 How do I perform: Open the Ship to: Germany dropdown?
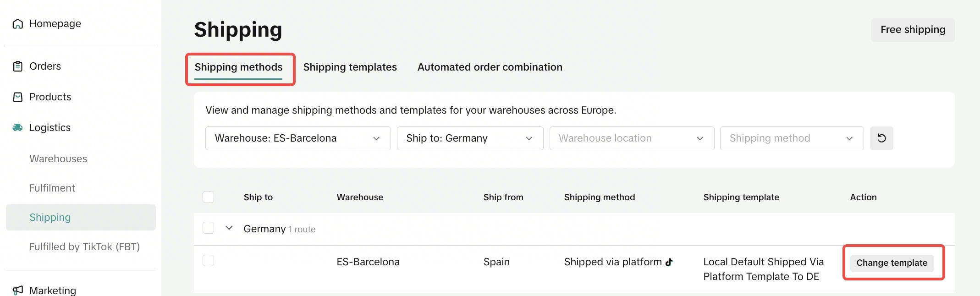click(470, 138)
